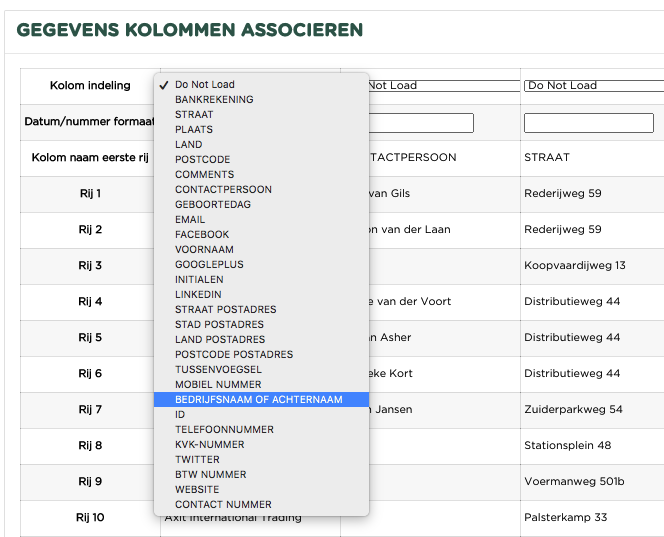Image resolution: width=664 pixels, height=537 pixels.
Task: Select BTW NUMMER from the dropdown
Action: coord(210,475)
